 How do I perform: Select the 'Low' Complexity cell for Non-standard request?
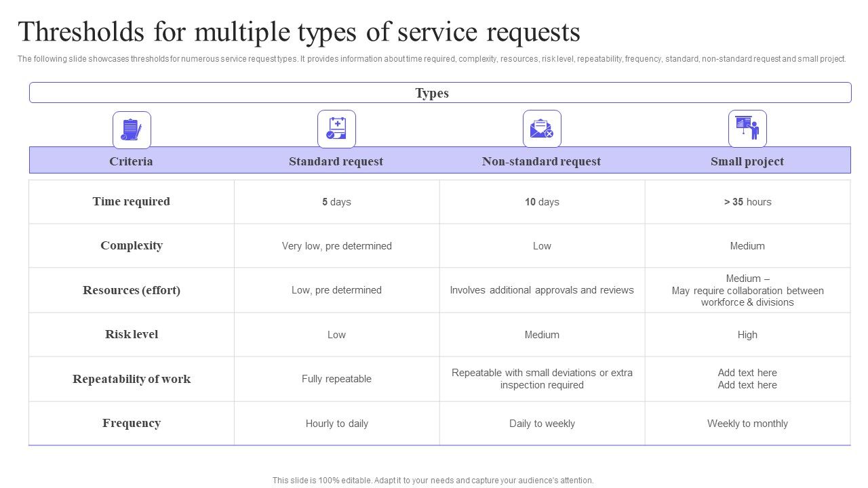click(x=542, y=246)
